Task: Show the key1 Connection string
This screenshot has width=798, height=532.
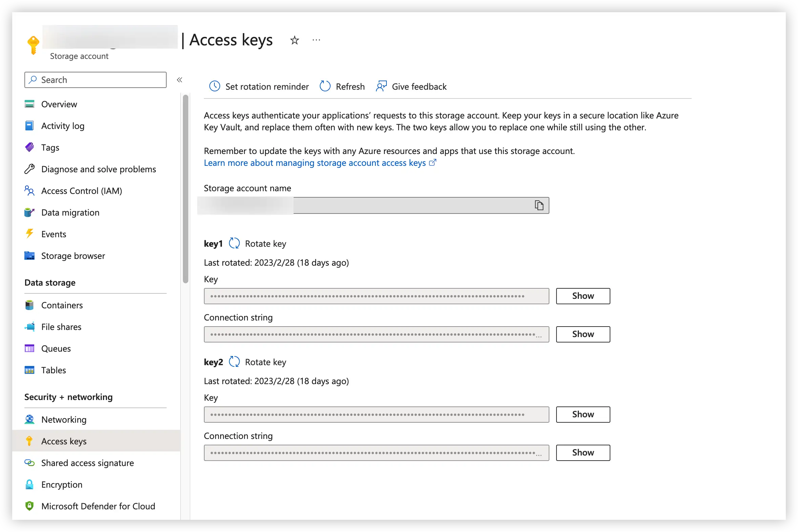Action: [x=583, y=334]
